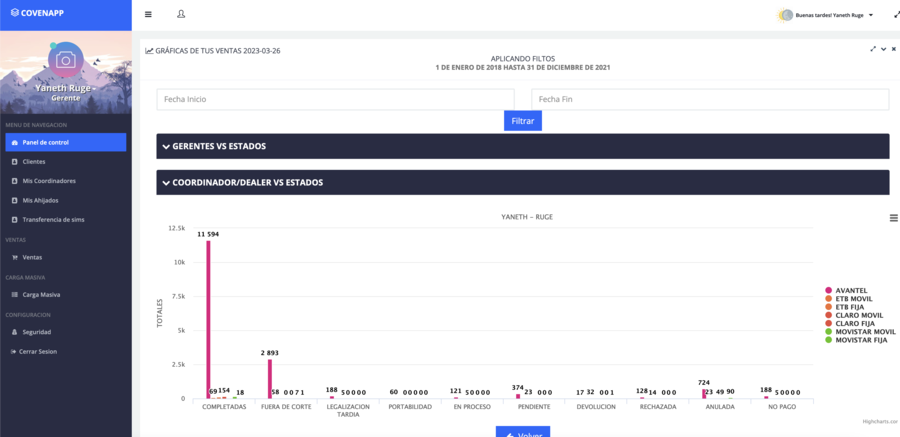Click the 11 594 data label
900x437 pixels.
(208, 234)
